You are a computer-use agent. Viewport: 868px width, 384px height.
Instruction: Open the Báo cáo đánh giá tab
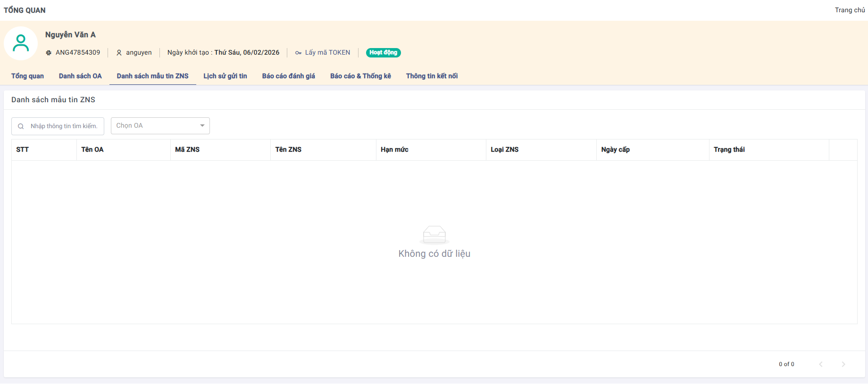(x=288, y=76)
